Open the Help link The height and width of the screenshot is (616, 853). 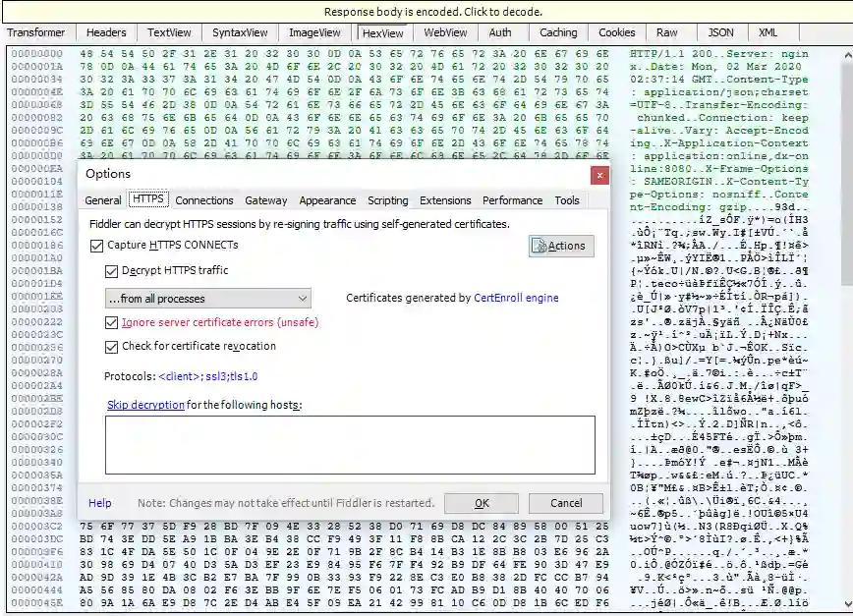[100, 503]
